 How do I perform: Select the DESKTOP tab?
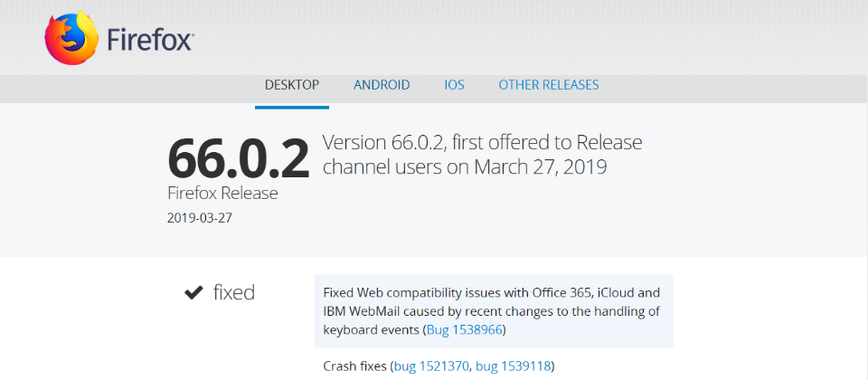[291, 85]
